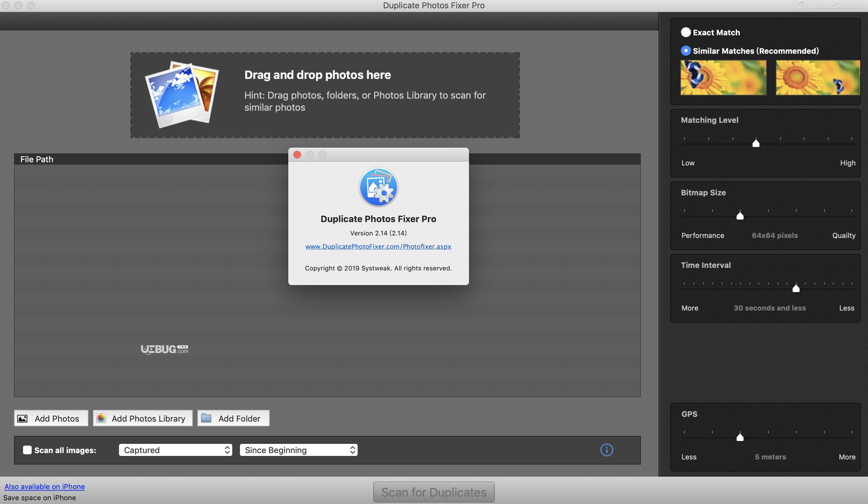The image size is (868, 504).
Task: Click the 'Less' label under GPS
Action: point(689,457)
